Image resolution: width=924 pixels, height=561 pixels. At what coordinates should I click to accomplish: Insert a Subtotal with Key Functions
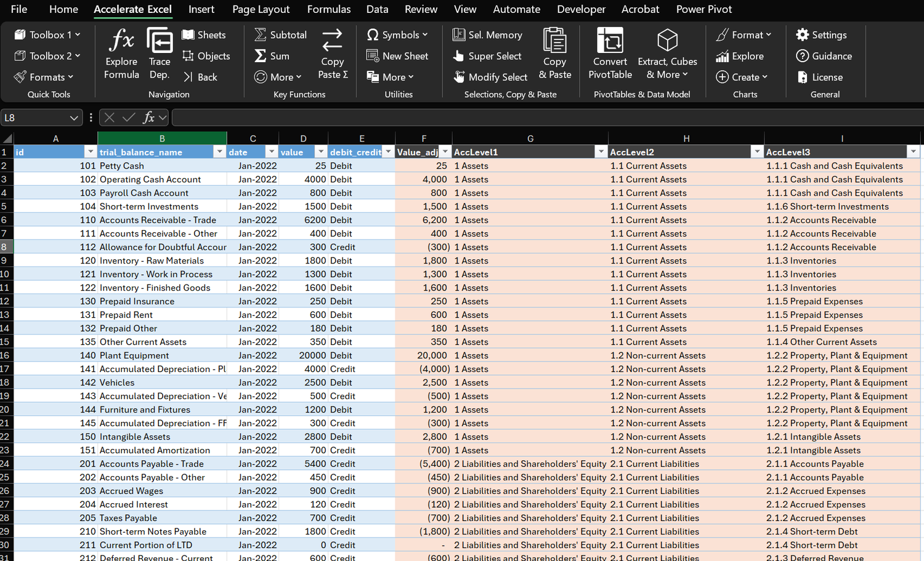pyautogui.click(x=280, y=34)
